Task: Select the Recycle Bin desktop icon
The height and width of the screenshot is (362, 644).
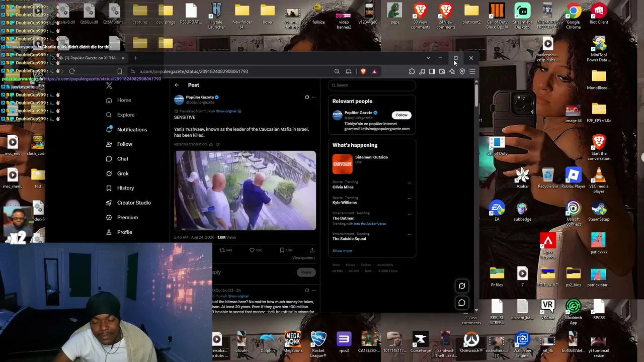Action: click(x=548, y=178)
